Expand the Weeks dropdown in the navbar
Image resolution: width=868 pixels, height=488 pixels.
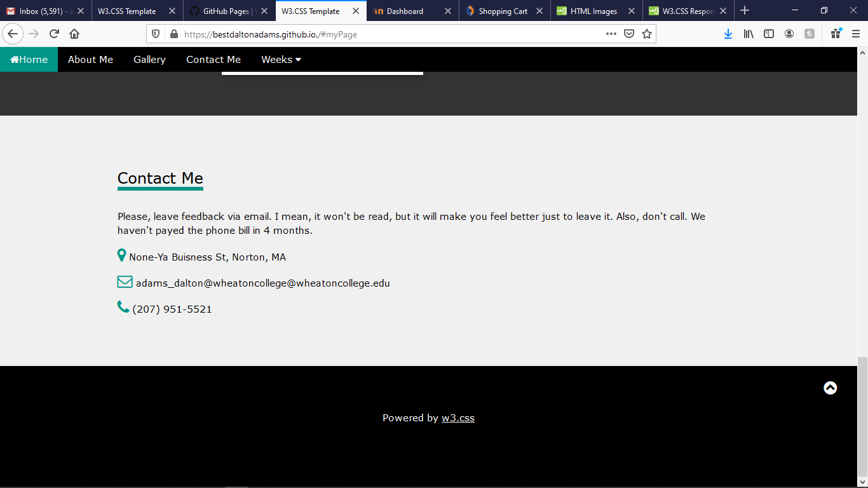[281, 59]
